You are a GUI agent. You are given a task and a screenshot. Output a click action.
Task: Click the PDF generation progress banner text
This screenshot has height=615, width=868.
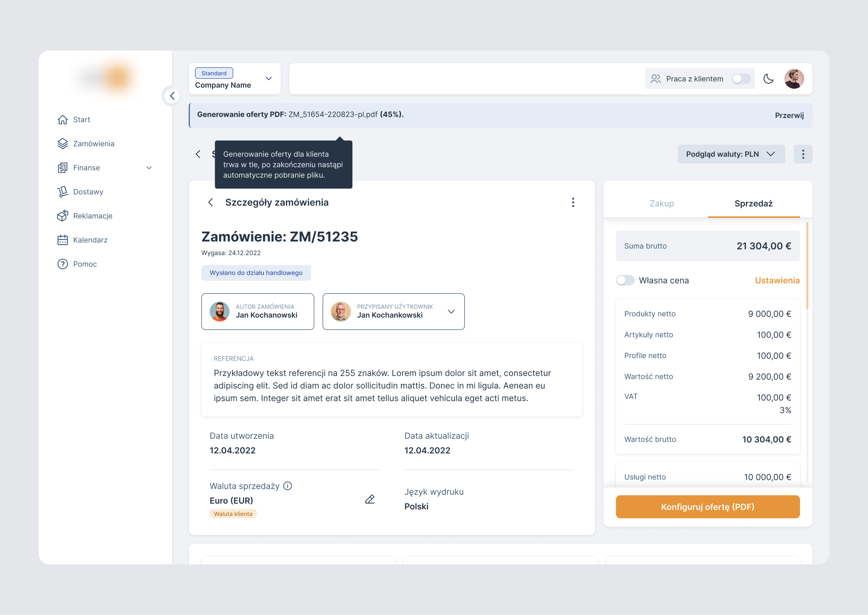pyautogui.click(x=300, y=114)
